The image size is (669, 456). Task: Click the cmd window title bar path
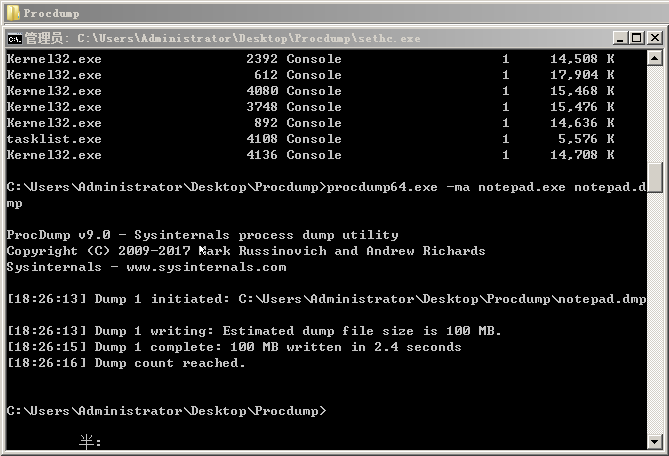pyautogui.click(x=249, y=38)
